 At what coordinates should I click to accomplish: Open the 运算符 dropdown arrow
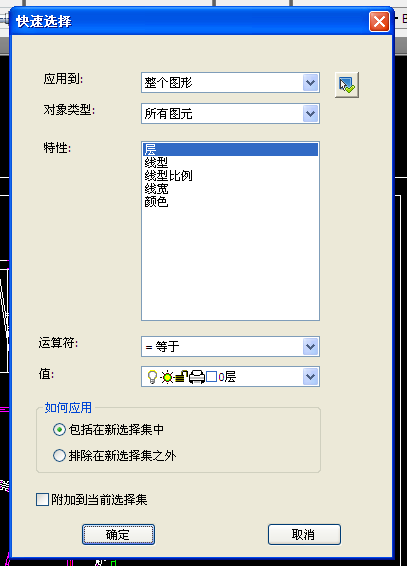[x=310, y=347]
